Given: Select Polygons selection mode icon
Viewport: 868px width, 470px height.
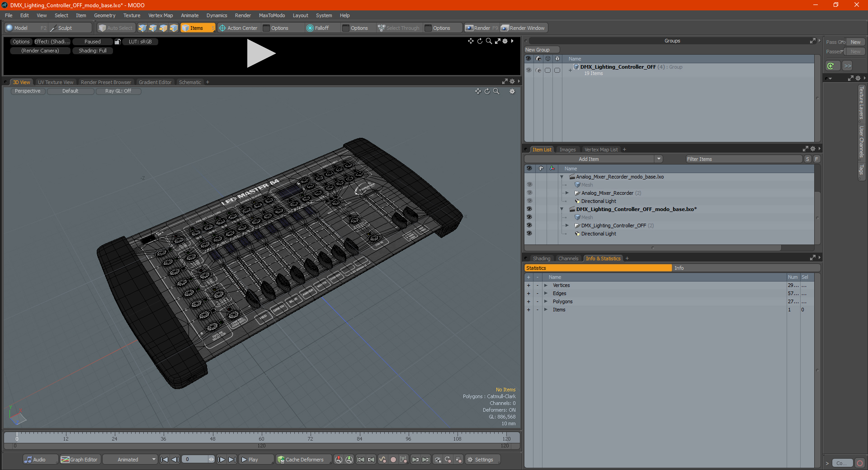Looking at the screenshot, I should pos(163,28).
